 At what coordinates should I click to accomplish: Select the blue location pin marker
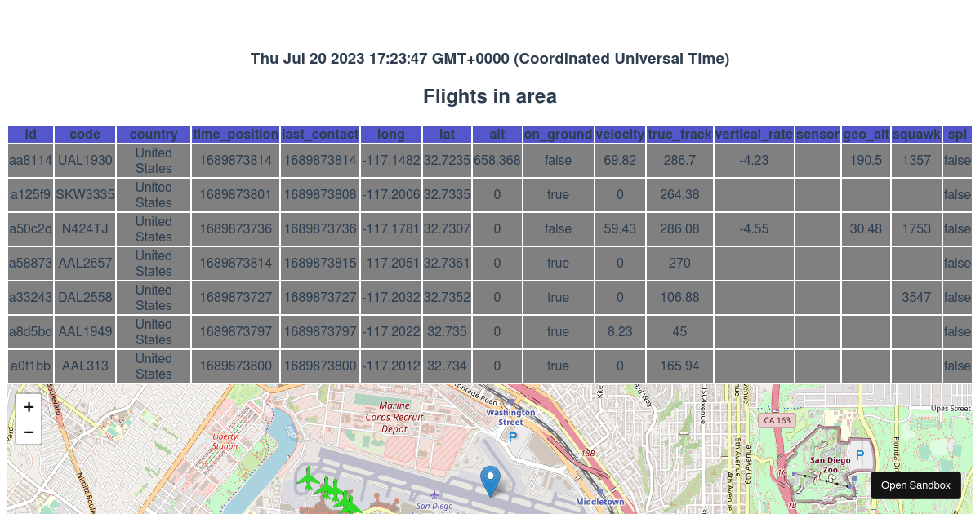coord(490,481)
